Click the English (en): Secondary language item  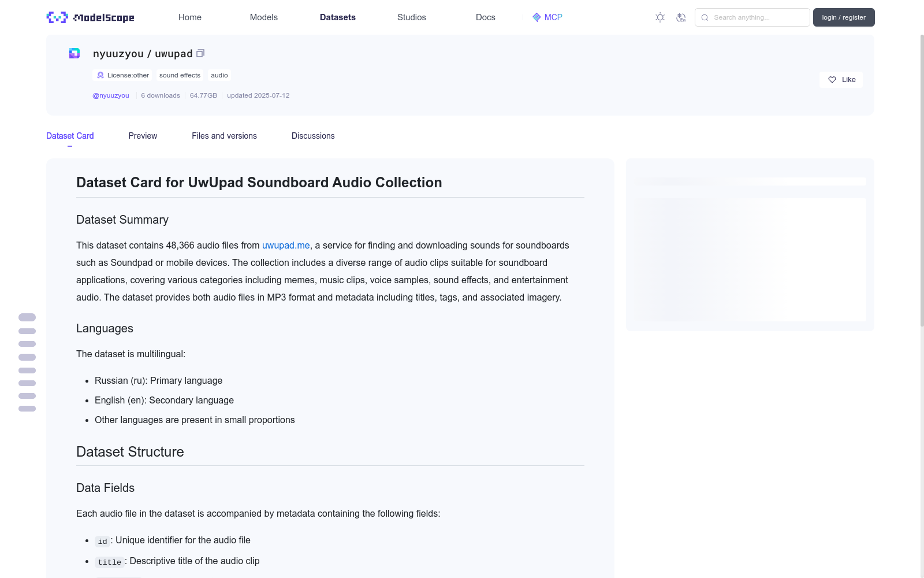click(x=165, y=401)
